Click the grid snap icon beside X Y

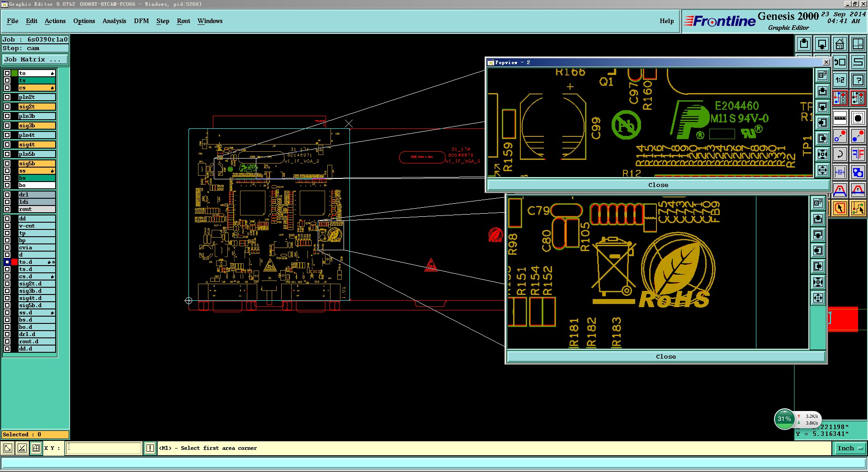click(x=36, y=448)
